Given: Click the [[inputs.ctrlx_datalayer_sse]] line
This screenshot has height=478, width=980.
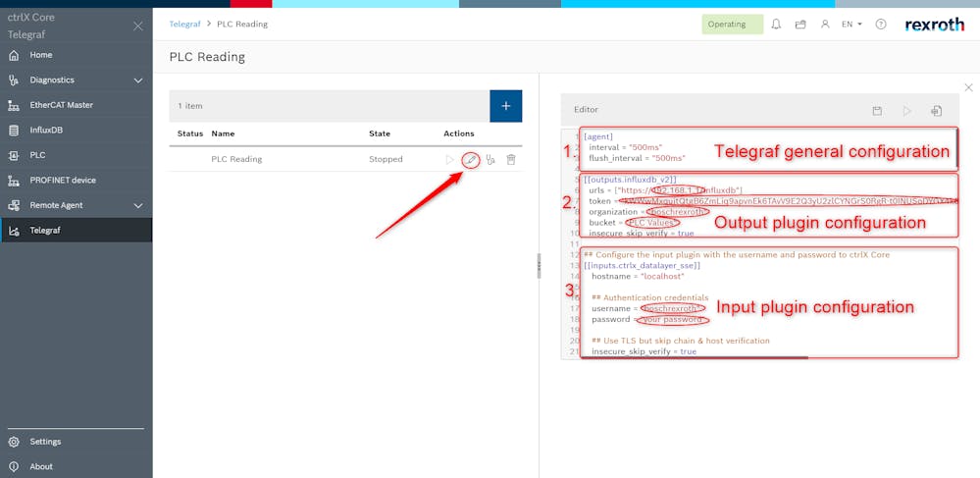Looking at the screenshot, I should (x=642, y=265).
